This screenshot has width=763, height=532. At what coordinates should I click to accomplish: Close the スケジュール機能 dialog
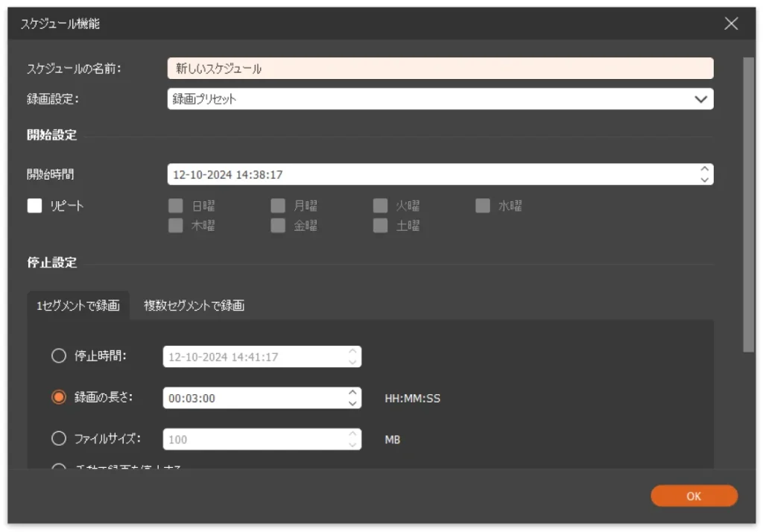731,24
